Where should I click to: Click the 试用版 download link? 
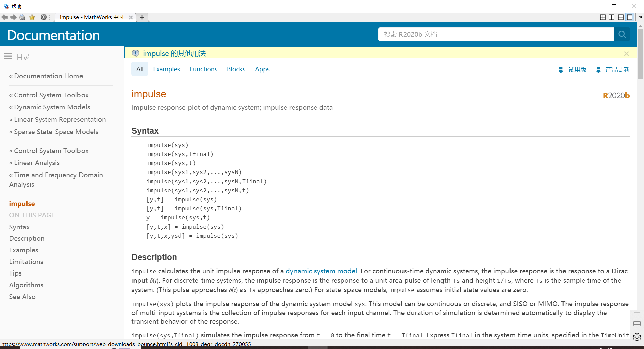pos(577,70)
